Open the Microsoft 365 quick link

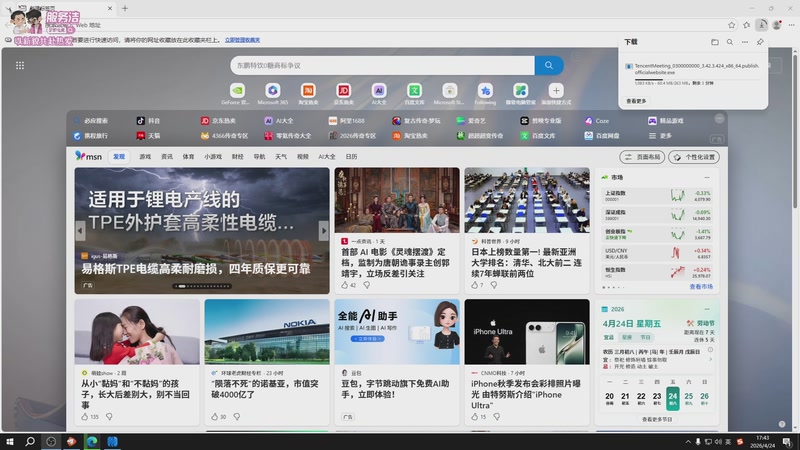[x=272, y=94]
